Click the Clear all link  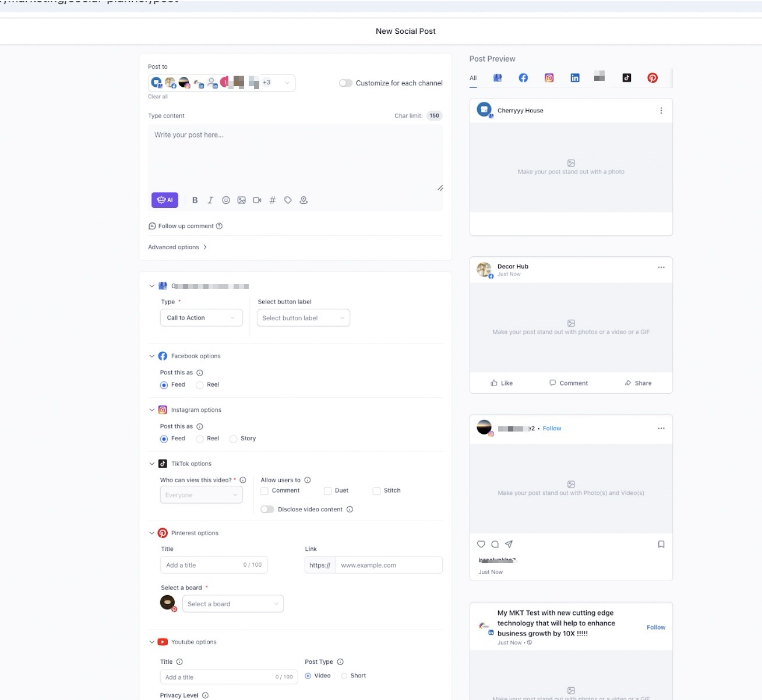click(157, 97)
